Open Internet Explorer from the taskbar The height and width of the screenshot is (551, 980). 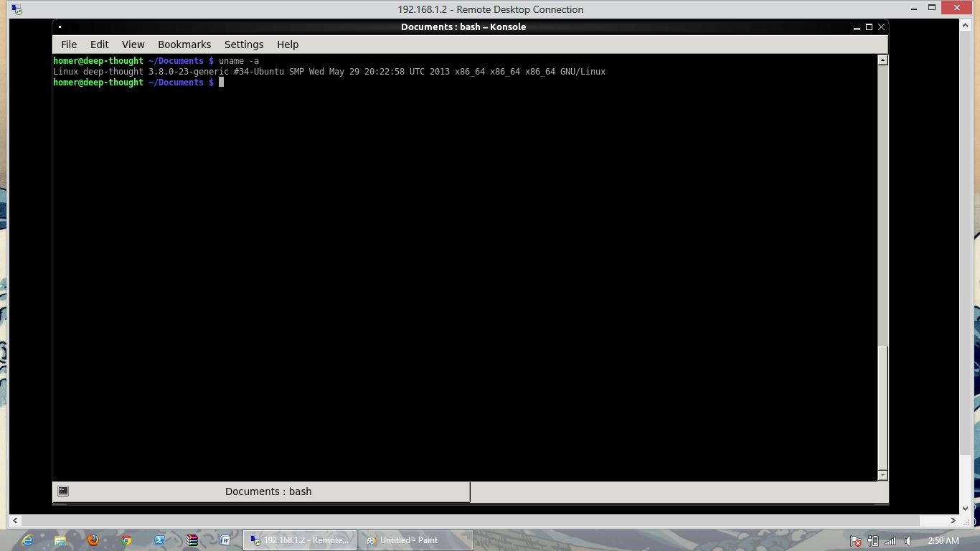tap(27, 540)
